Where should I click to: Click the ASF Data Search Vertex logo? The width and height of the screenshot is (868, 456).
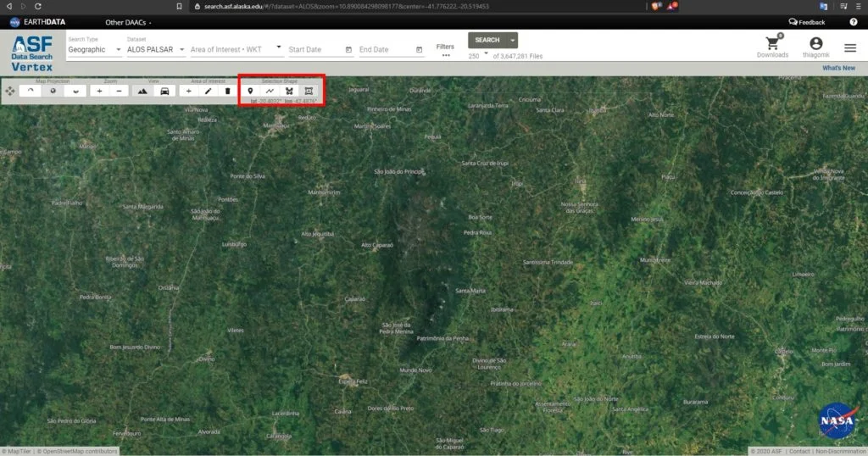pos(32,53)
